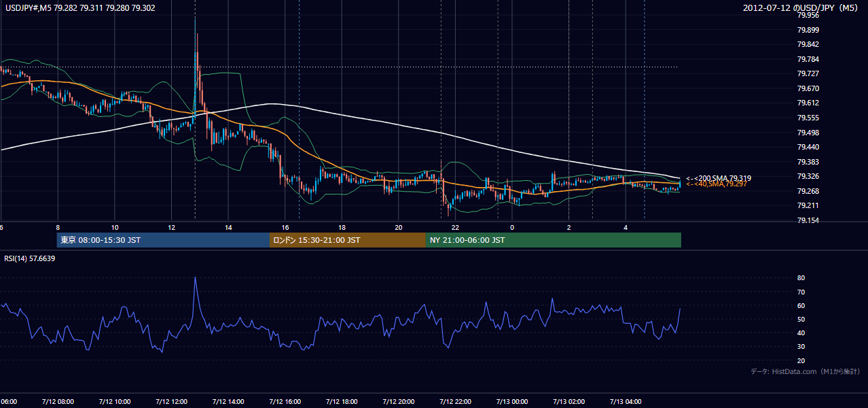The height and width of the screenshot is (408, 868).
Task: Click the 7/13 04:00 bottom time label
Action: [x=626, y=402]
